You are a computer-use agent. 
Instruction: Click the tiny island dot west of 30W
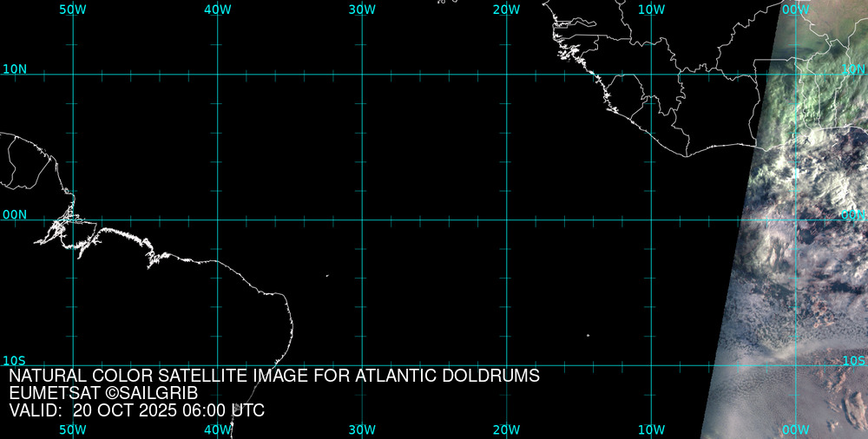click(327, 276)
